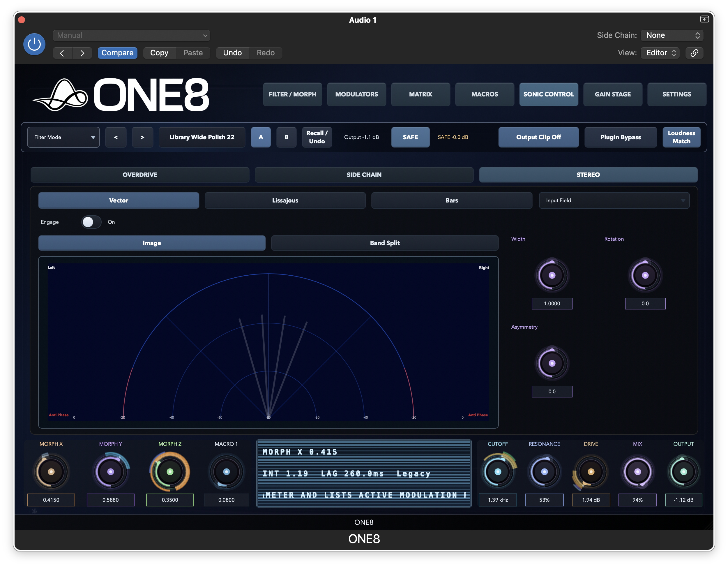Toggle the plugin power button

coord(34,44)
